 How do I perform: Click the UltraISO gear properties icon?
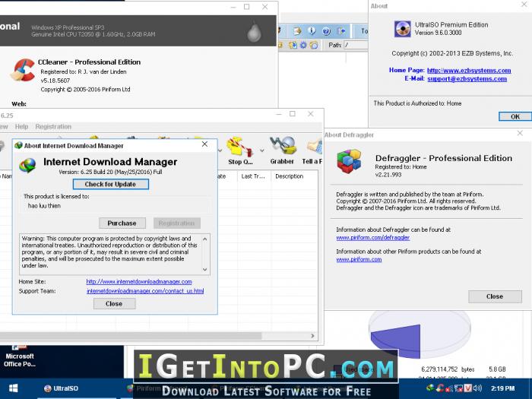(303, 45)
